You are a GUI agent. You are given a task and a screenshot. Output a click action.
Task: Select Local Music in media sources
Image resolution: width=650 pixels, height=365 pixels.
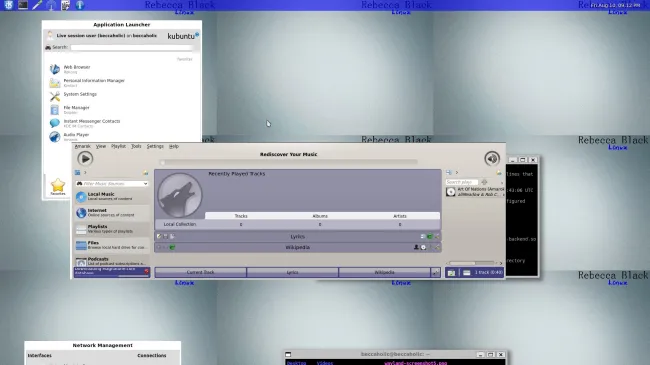point(112,196)
